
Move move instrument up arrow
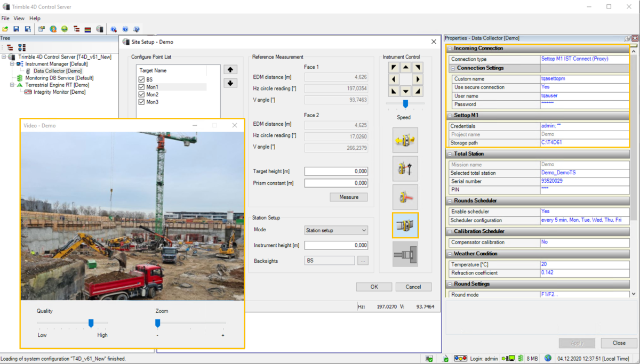pos(406,68)
